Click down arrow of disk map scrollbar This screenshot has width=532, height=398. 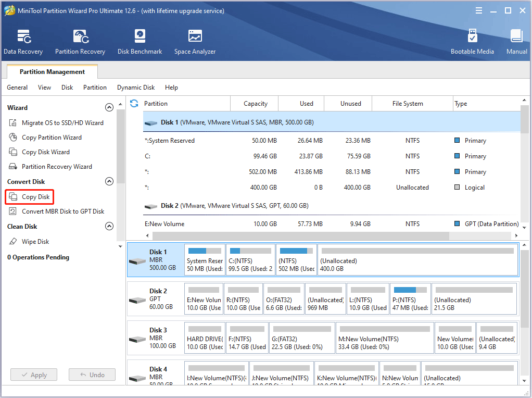[525, 381]
